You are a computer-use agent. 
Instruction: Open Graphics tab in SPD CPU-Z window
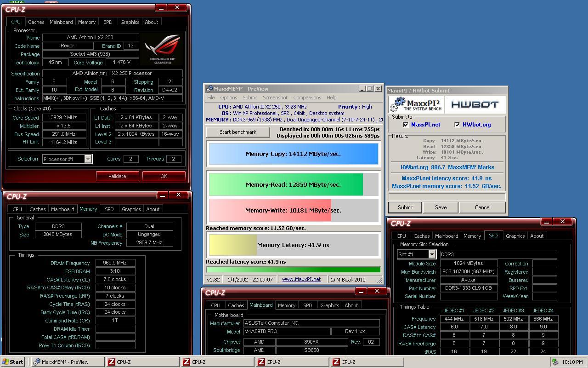coord(515,236)
